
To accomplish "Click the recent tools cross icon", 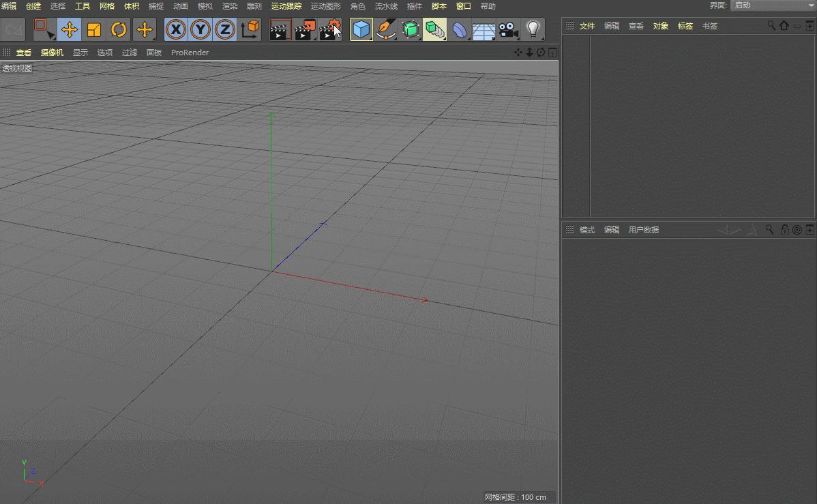I will [x=145, y=30].
